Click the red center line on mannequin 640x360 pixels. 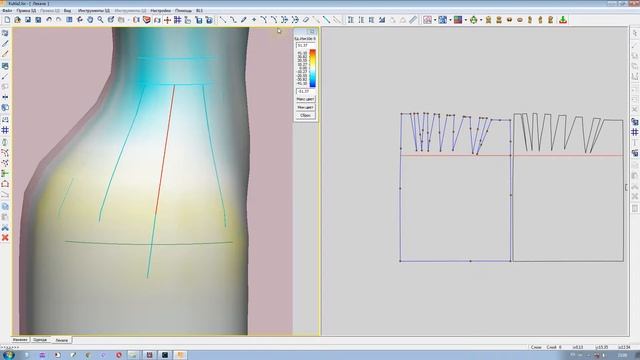(165, 149)
